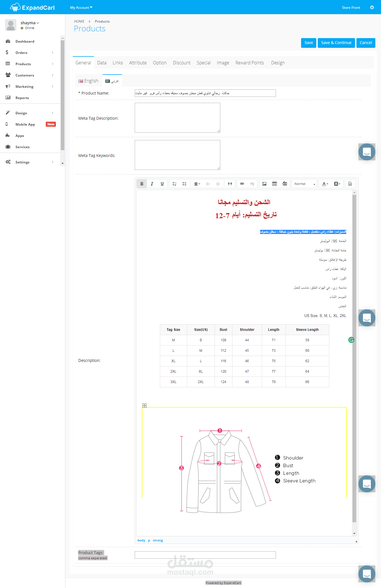
Task: Open the Attribute tab
Action: coord(138,63)
